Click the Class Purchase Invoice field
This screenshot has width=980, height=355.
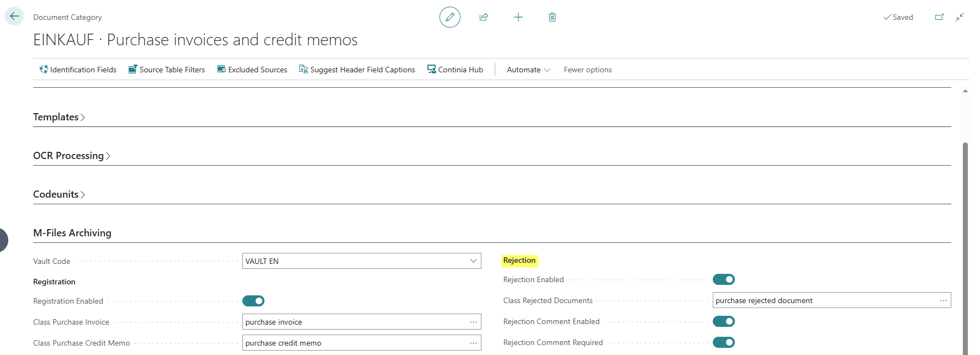tap(362, 322)
